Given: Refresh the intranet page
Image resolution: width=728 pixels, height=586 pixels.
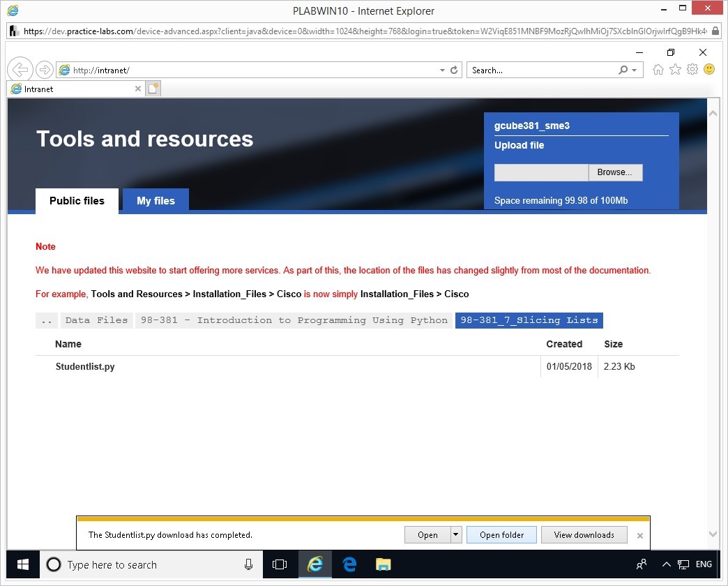Looking at the screenshot, I should tap(454, 70).
